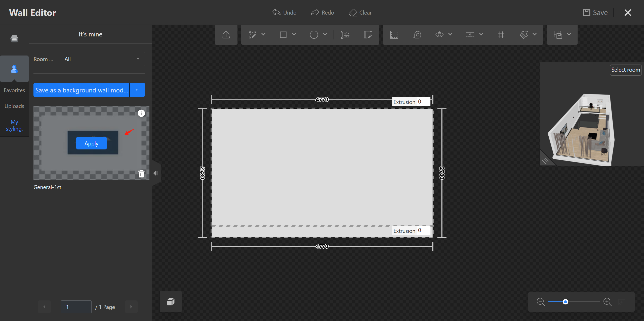Click the grid hash icon

click(x=501, y=35)
